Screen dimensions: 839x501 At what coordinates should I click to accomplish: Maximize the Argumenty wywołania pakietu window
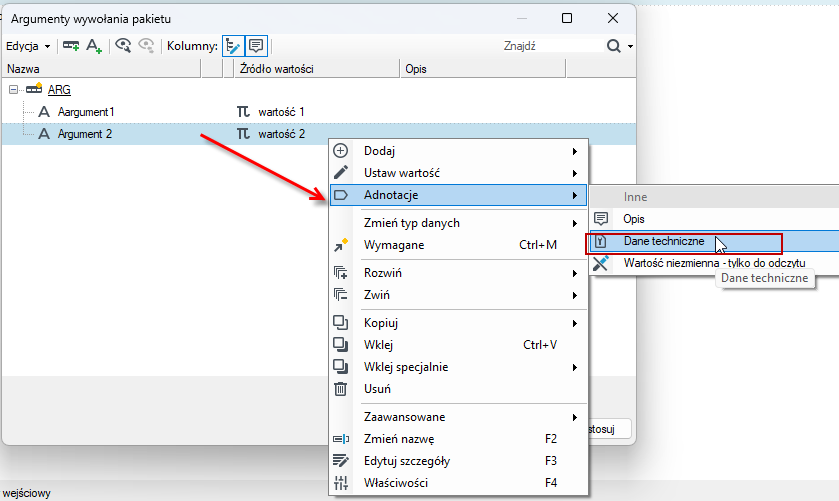pyautogui.click(x=567, y=18)
